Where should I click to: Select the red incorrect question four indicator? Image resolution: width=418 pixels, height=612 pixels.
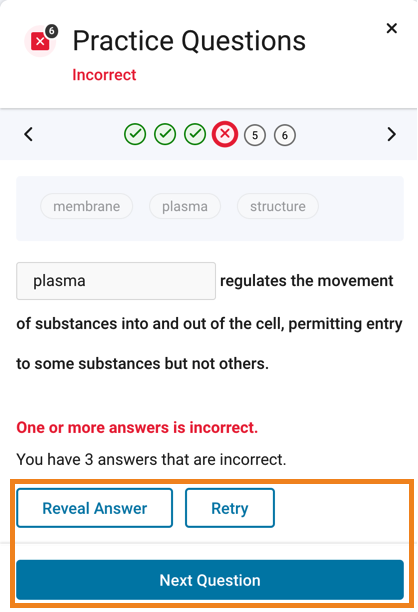[x=225, y=134]
